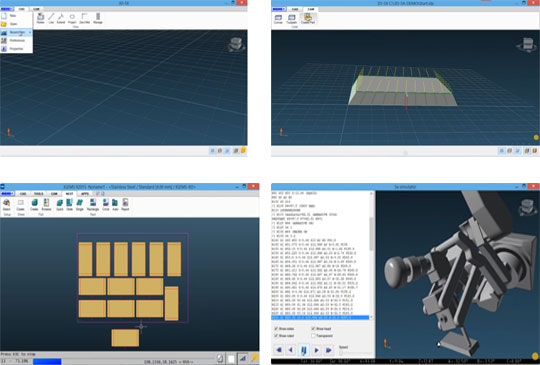
Task: Select the Project tool in top-left window
Action: click(x=72, y=19)
